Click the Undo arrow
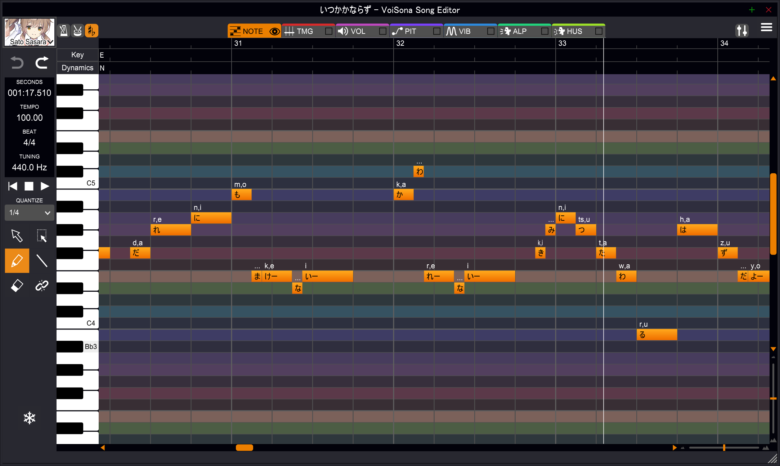This screenshot has width=780, height=466. click(17, 63)
